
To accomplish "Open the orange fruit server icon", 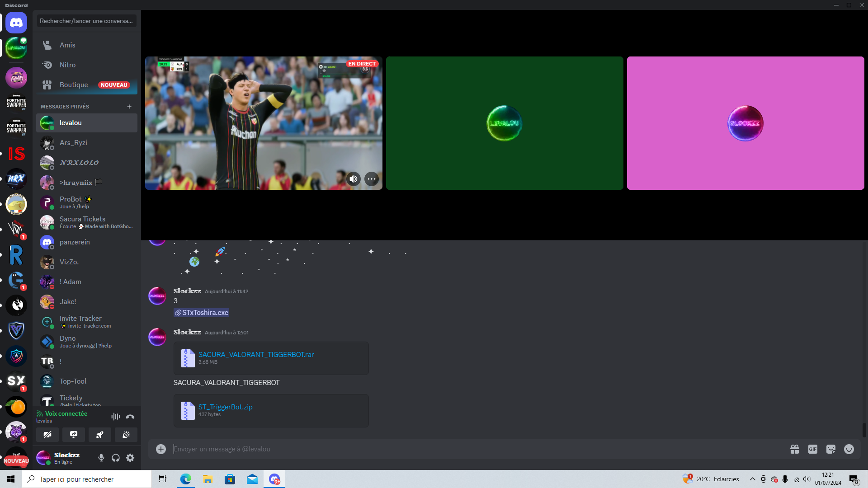I will click(x=16, y=407).
